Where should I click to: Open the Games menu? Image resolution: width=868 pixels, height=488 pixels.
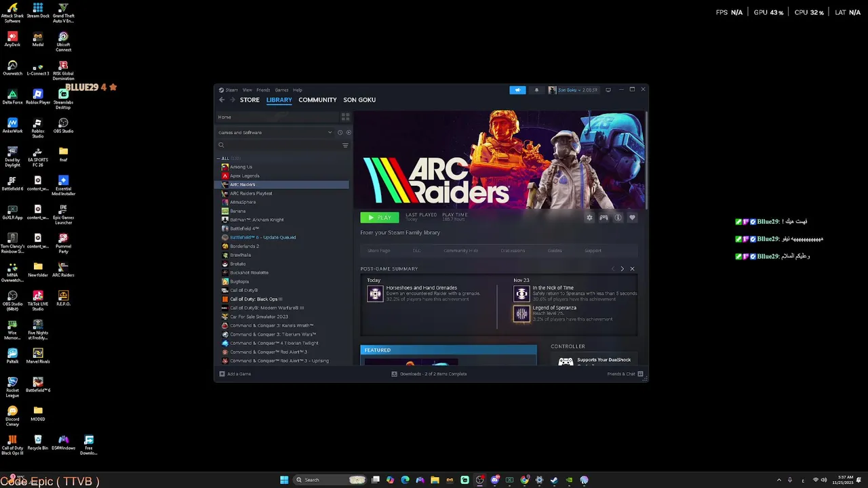tap(281, 89)
